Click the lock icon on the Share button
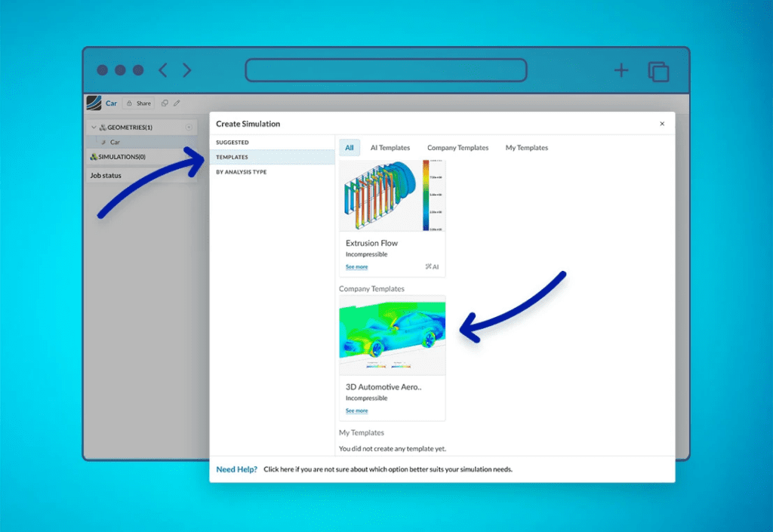This screenshot has width=773, height=532. pyautogui.click(x=129, y=103)
